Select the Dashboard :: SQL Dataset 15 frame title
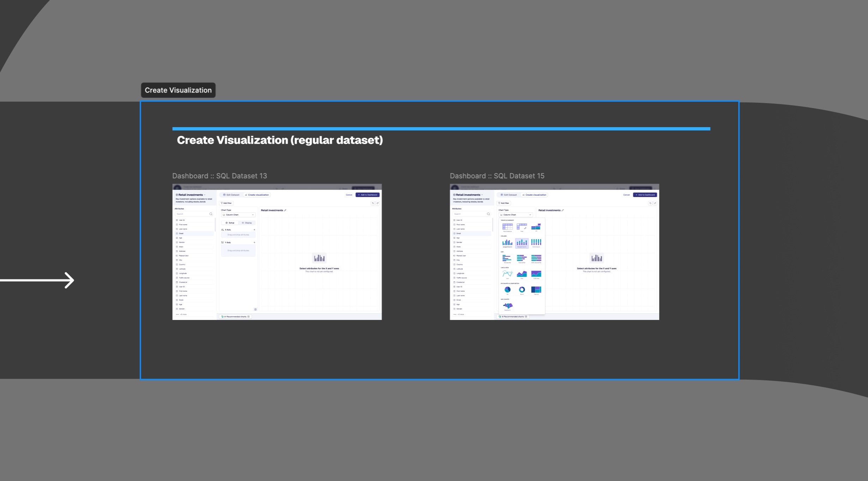868x481 pixels. point(497,176)
